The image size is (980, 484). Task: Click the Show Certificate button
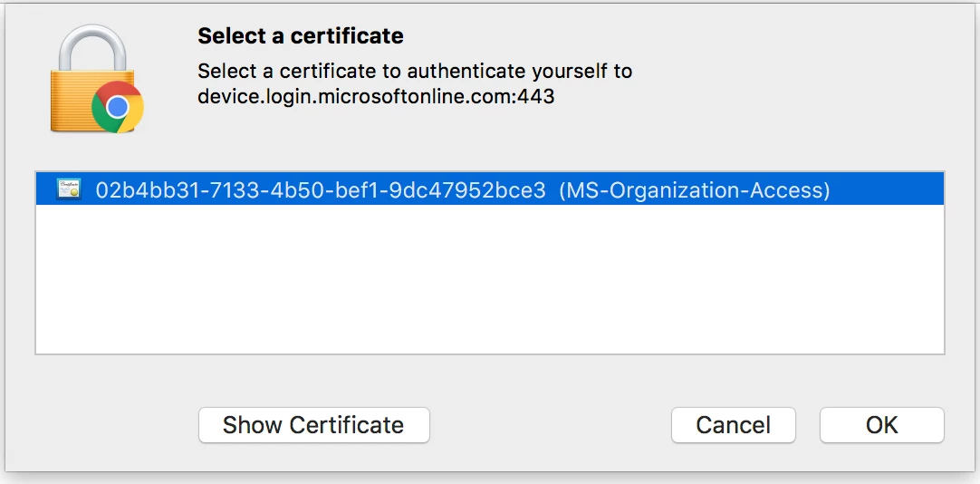tap(313, 425)
